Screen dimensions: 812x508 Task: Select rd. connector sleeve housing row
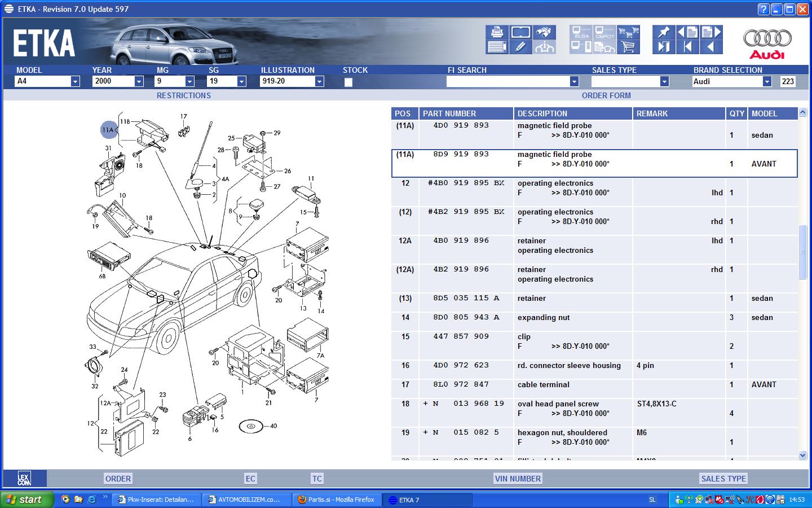tap(595, 365)
